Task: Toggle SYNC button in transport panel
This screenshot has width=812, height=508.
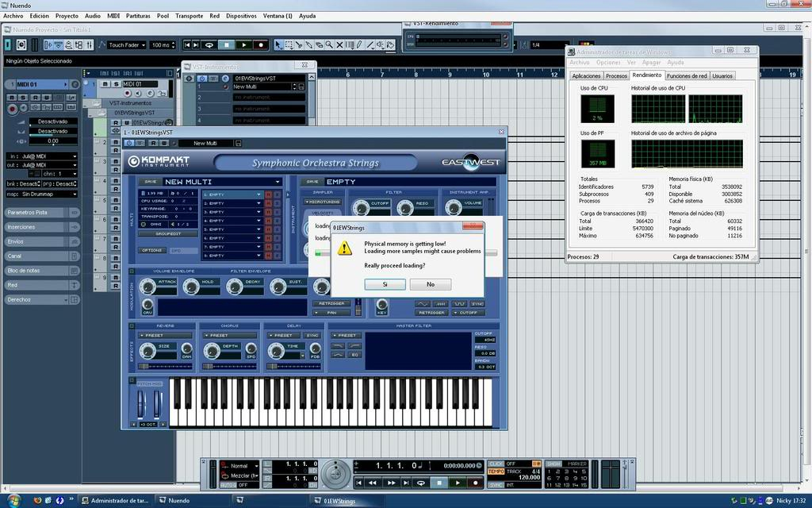Action: click(x=496, y=485)
